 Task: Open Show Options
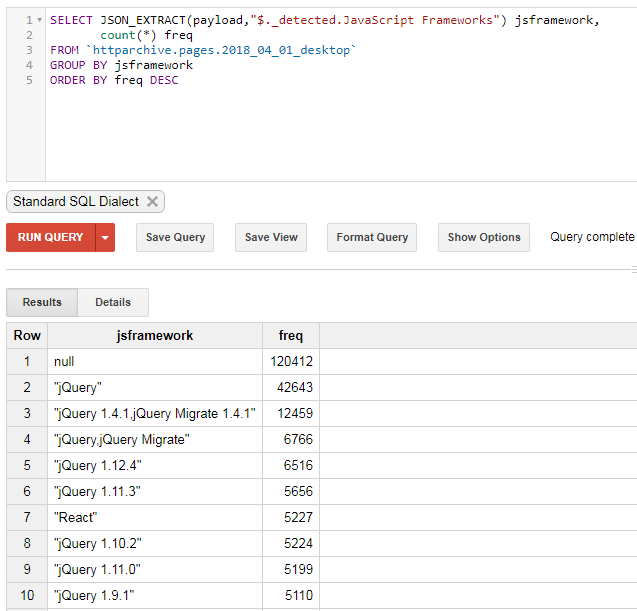pos(484,237)
